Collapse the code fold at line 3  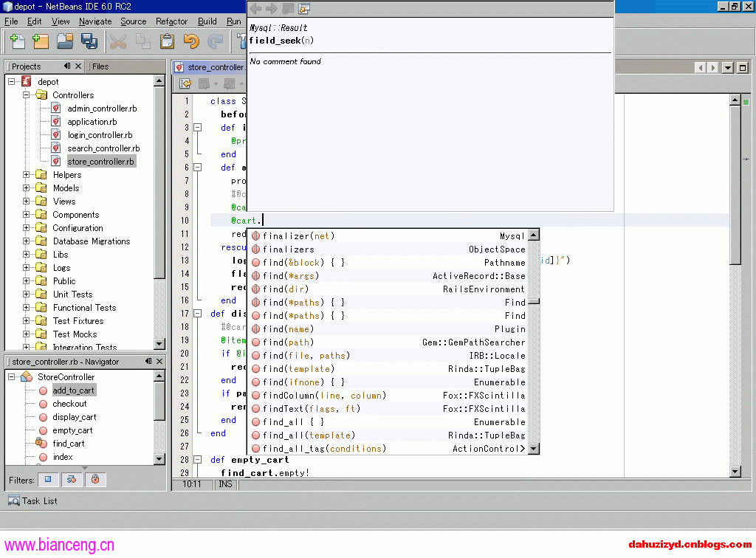coord(198,128)
